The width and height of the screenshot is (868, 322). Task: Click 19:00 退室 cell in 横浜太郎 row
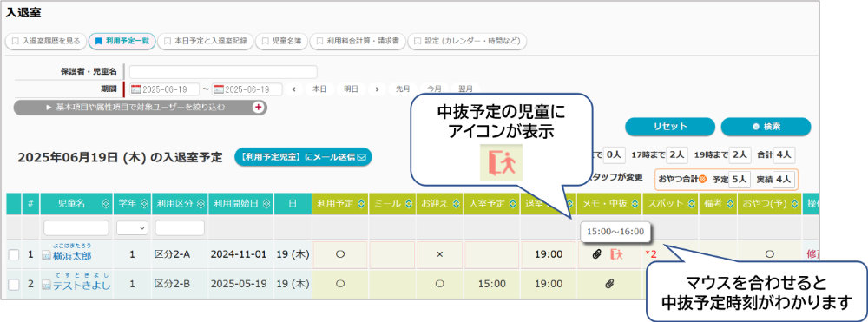548,254
